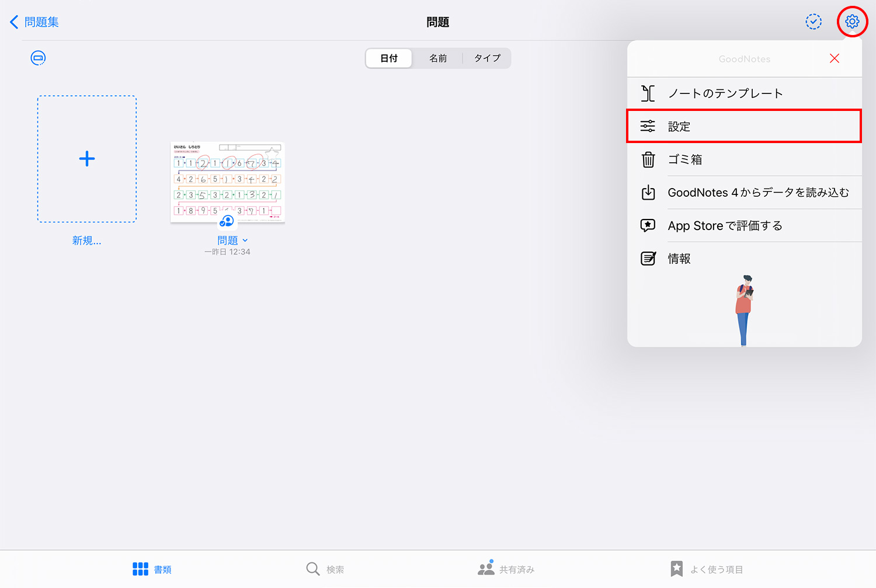876x588 pixels.
Task: Open 検索 tab in bottom bar
Action: 325,569
